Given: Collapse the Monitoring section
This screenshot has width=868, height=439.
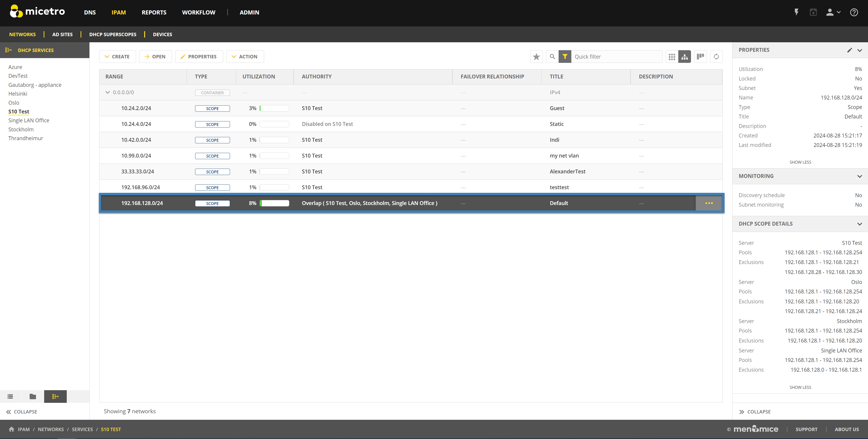Looking at the screenshot, I should 859,176.
